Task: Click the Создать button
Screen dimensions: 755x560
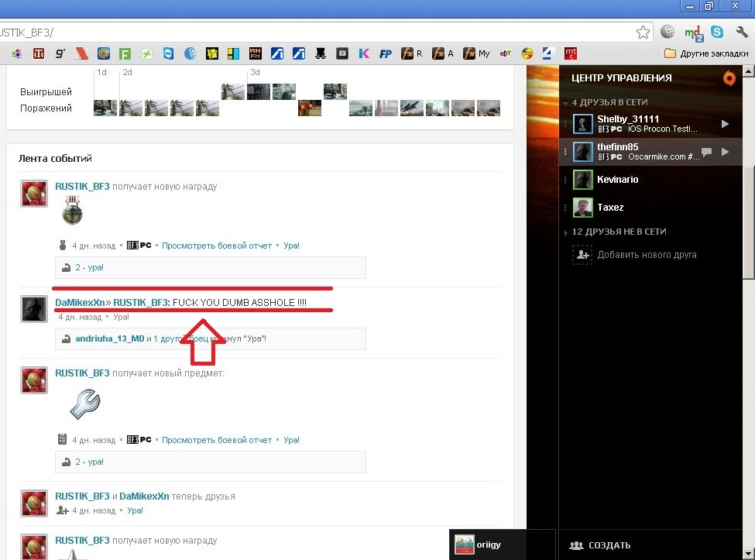Action: click(600, 545)
